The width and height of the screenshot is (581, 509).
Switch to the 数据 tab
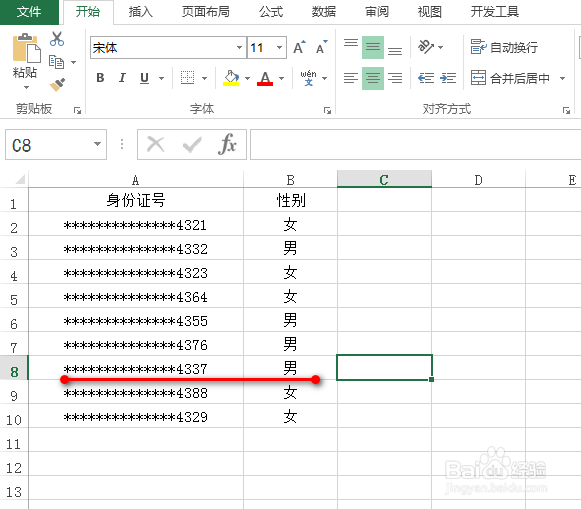323,12
